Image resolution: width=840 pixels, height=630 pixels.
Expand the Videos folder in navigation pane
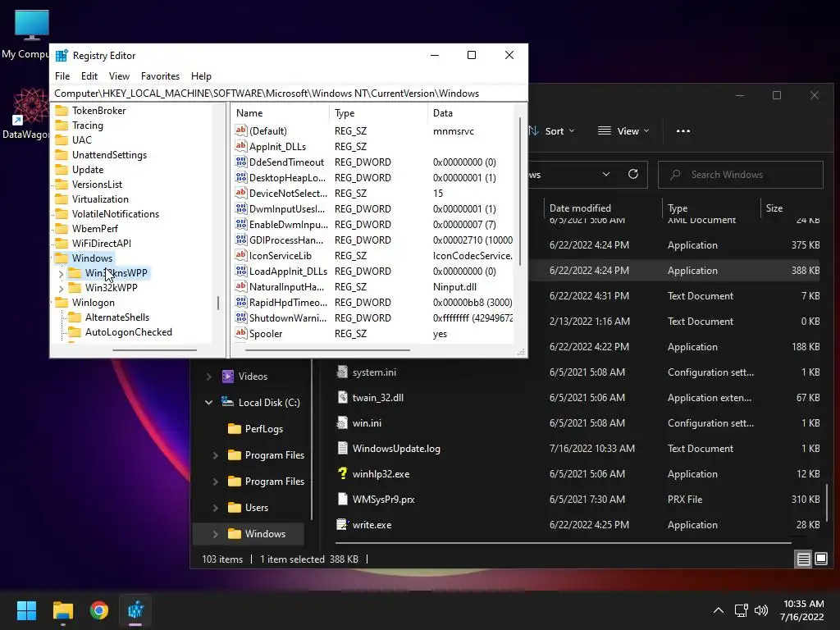[x=209, y=377]
